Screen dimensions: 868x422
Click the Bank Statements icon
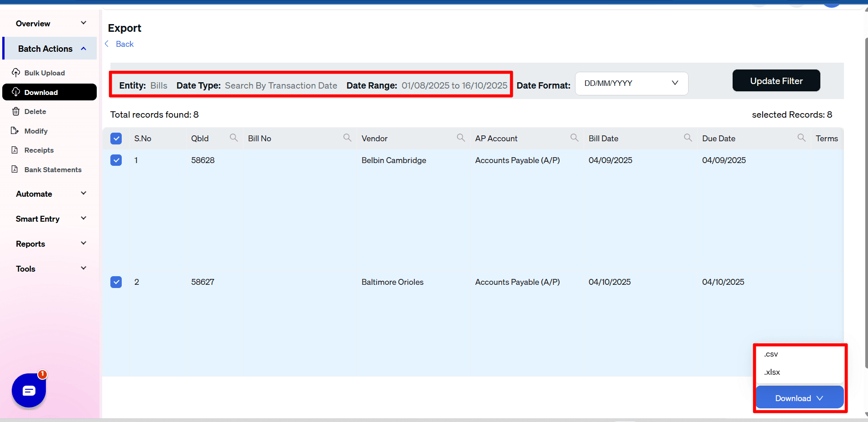coord(15,169)
